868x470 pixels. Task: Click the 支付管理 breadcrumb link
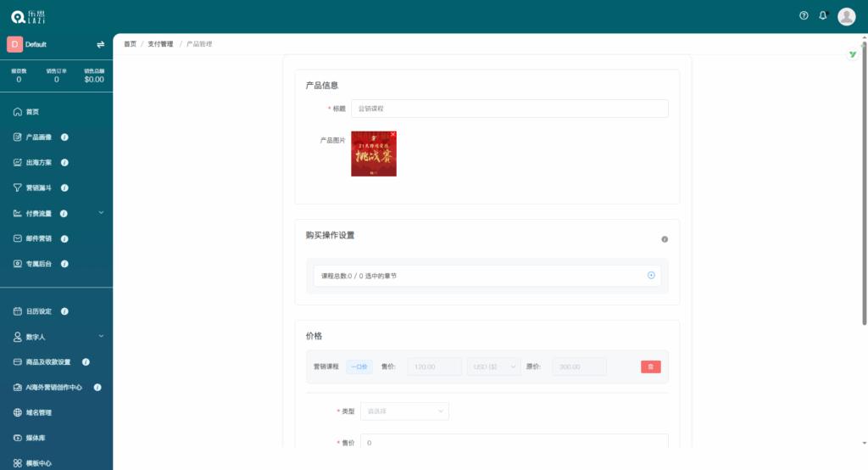point(160,44)
